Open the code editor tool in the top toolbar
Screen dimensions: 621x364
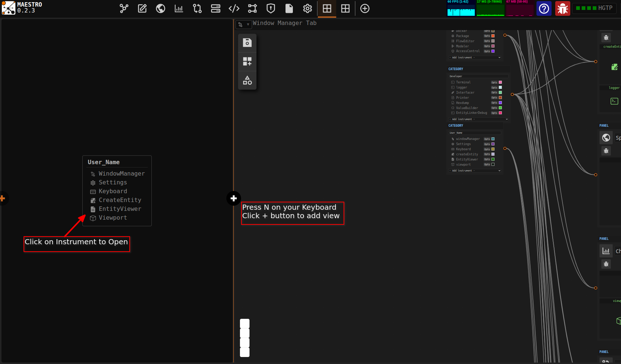click(x=234, y=8)
